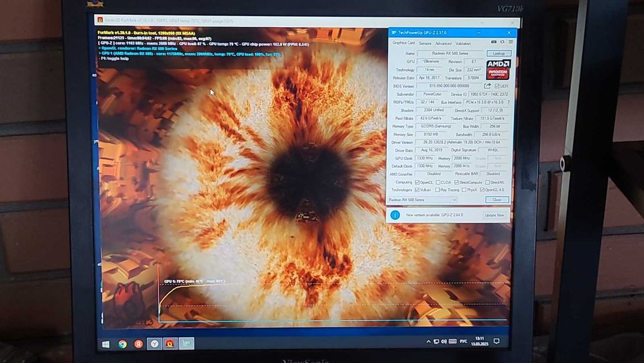Open the Yandex Browser taskbar icon
The width and height of the screenshot is (644, 363).
tap(155, 344)
